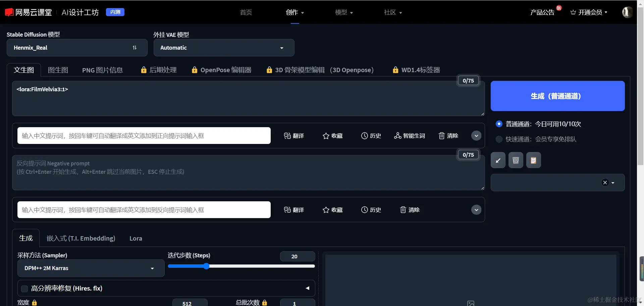This screenshot has height=306, width=644.
Task: Click 清除 trash in negative prompt toolbar
Action: point(410,210)
